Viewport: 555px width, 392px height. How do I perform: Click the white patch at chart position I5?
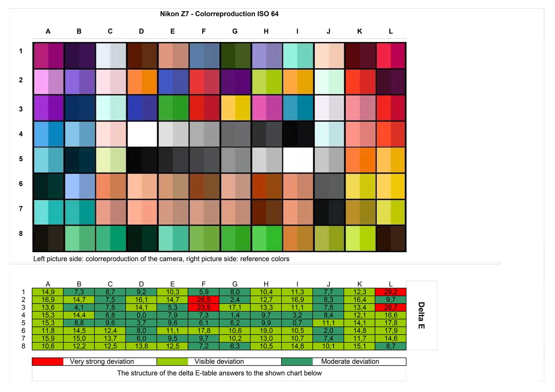[x=298, y=160]
